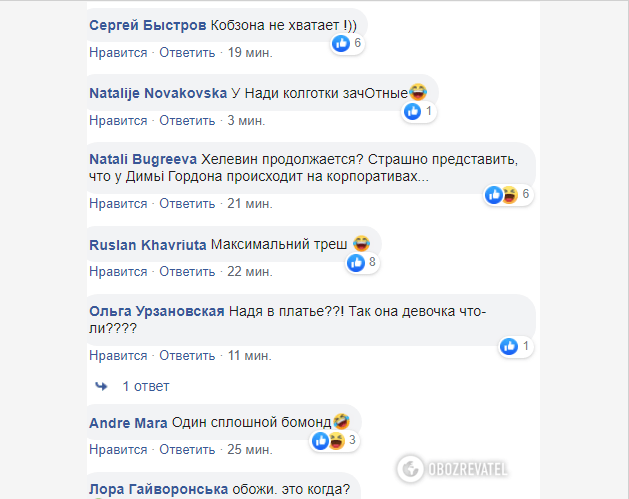Open Сергей Быстров's profile
Viewport: 629px width, 499px height.
[149, 24]
